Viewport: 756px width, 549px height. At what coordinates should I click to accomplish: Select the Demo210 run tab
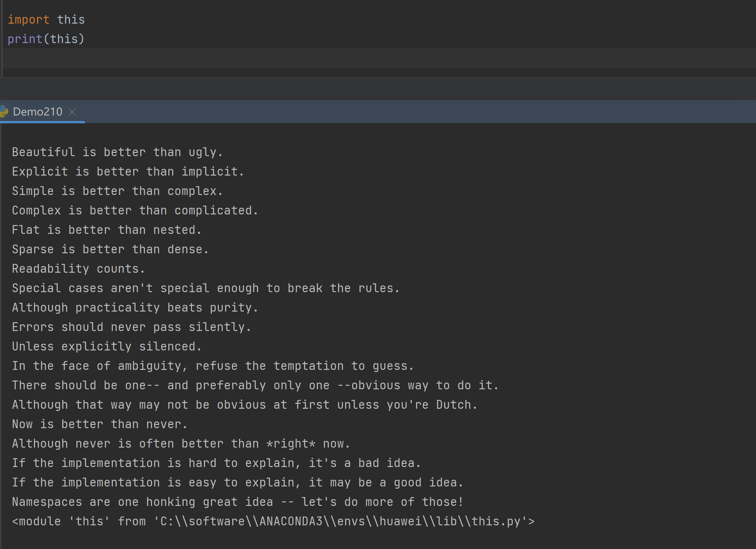click(37, 112)
